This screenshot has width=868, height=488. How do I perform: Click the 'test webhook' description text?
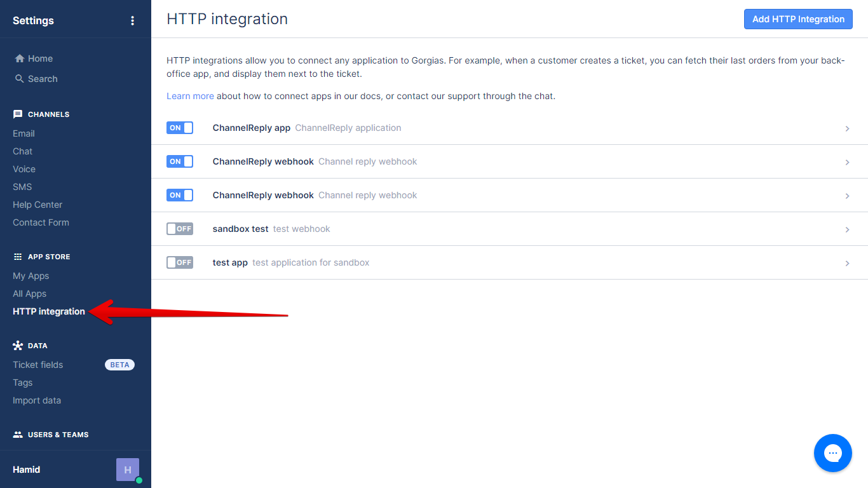302,229
